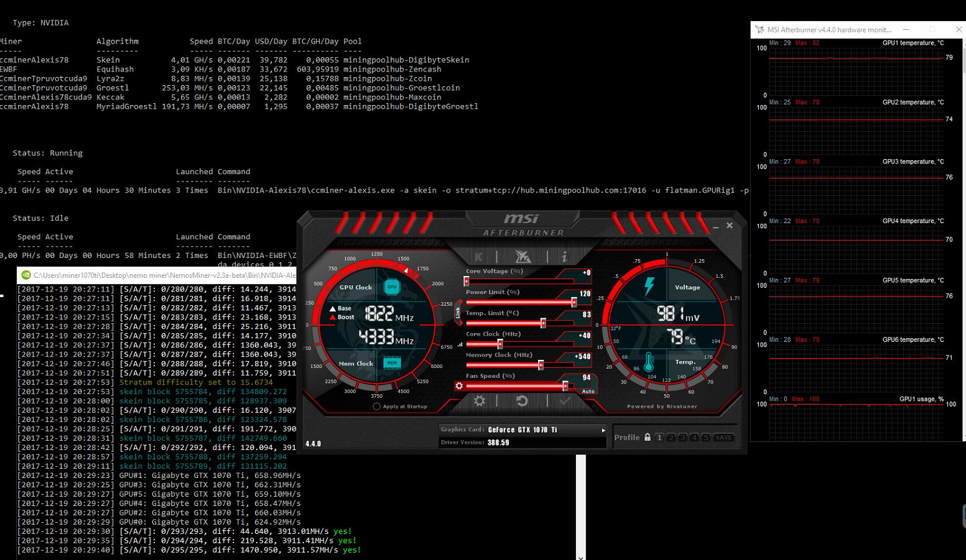The width and height of the screenshot is (966, 560).
Task: Open the OC Scanner icon in Afterburner
Action: 522,256
